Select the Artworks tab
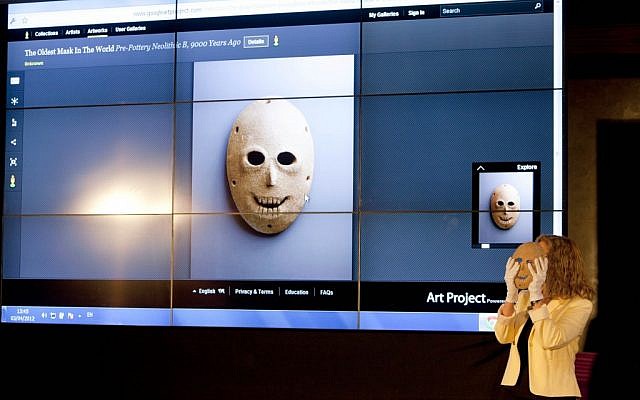640x400 pixels. pos(97,31)
